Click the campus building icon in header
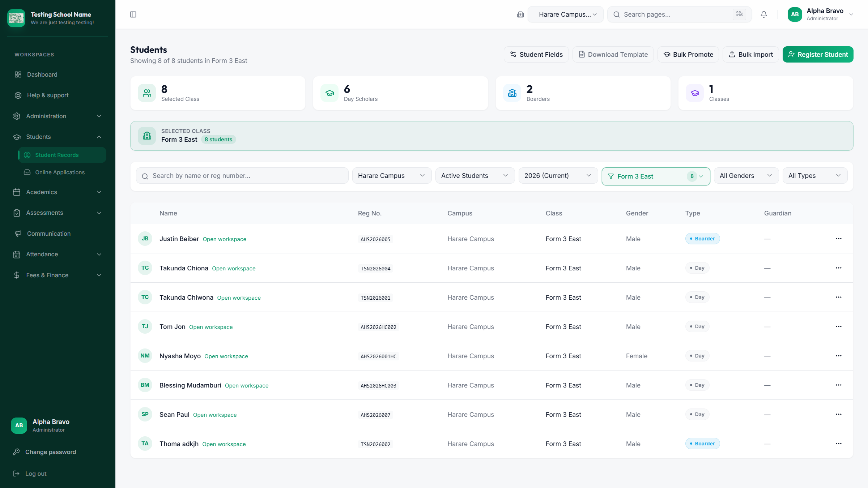Image resolution: width=868 pixels, height=488 pixels. [520, 14]
